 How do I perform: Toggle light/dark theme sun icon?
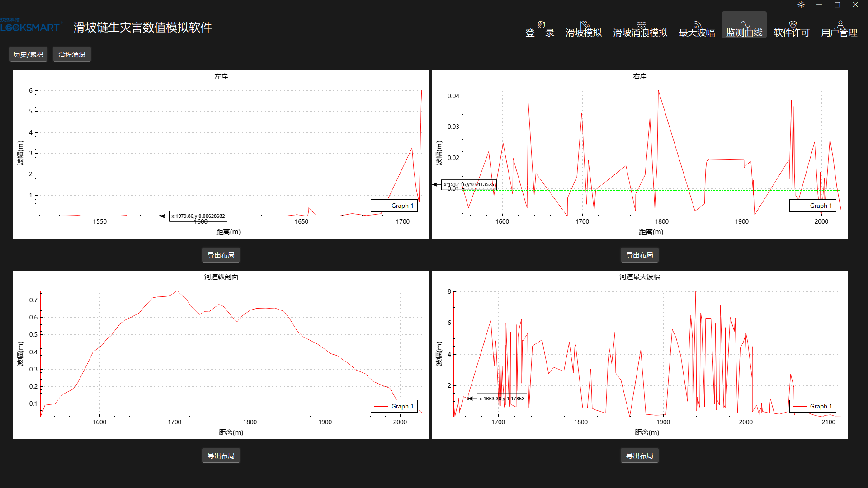[x=801, y=5]
